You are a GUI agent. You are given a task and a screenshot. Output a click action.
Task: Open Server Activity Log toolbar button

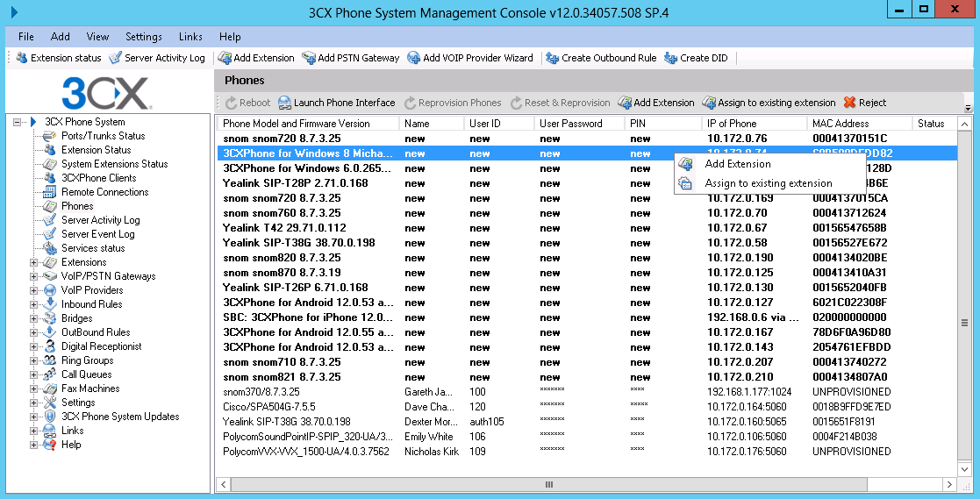157,58
